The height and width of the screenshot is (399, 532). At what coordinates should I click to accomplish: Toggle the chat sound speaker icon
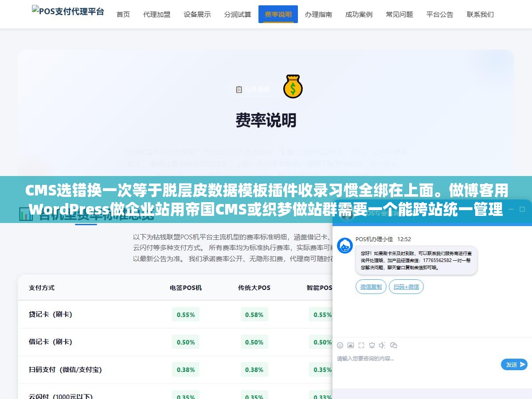382,345
